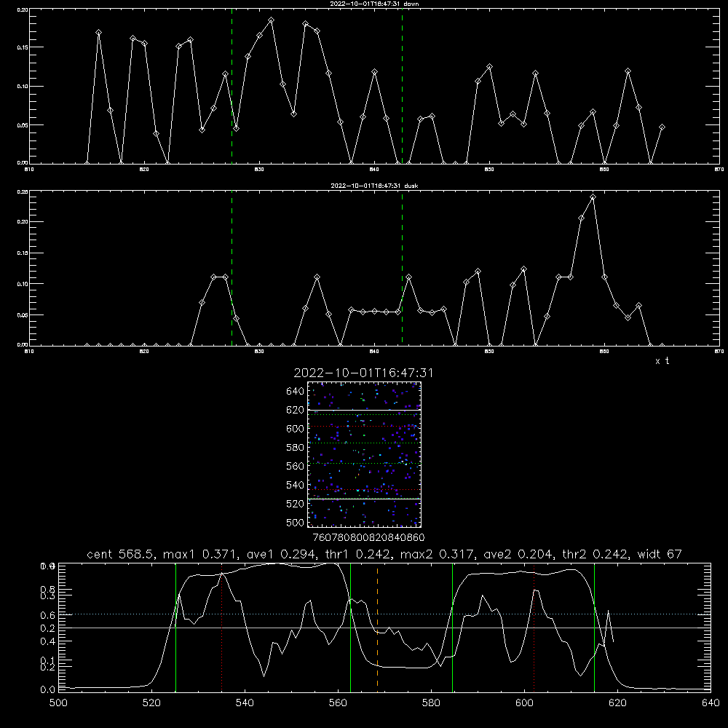
Task: Click the 'widt 67' value in the bottom title
Action: [658, 554]
